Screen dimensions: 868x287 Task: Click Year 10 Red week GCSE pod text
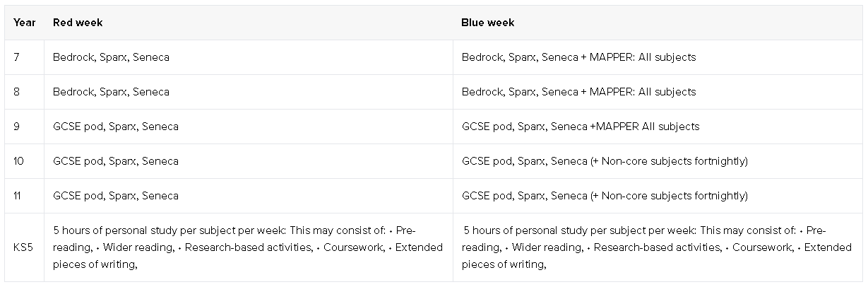point(78,161)
